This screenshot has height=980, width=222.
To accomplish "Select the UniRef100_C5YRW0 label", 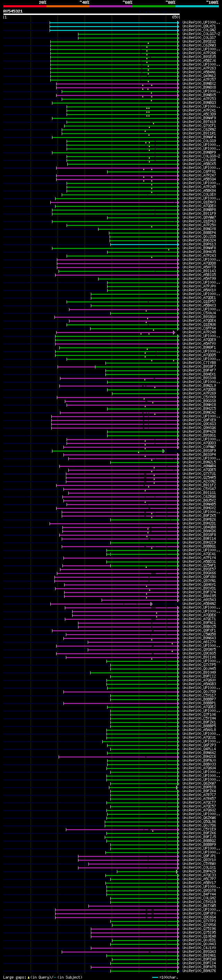I will [x=199, y=863].
